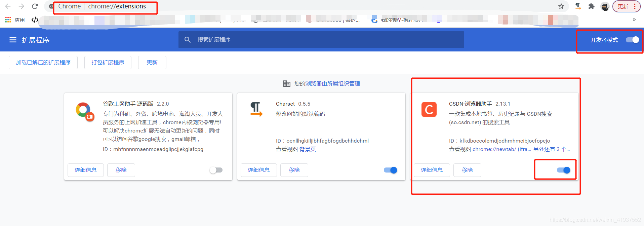
Task: Click the CSDN extension logo
Action: pyautogui.click(x=429, y=110)
